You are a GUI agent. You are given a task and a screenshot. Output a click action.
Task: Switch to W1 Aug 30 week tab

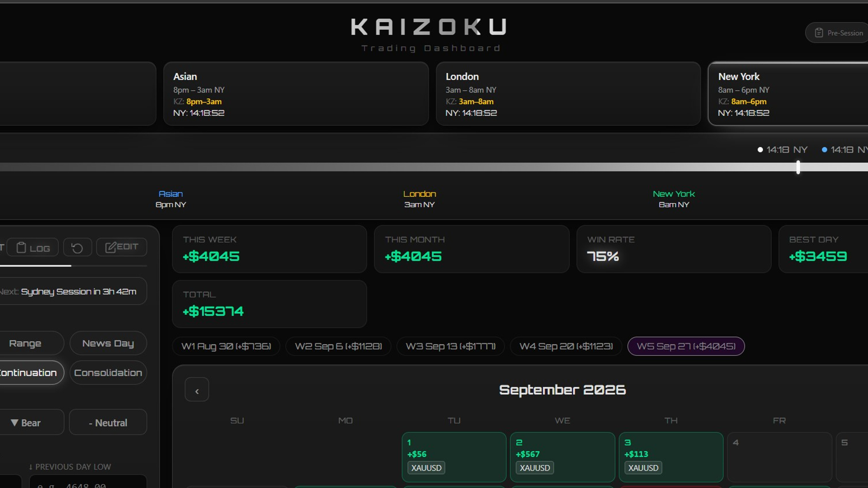[226, 346]
